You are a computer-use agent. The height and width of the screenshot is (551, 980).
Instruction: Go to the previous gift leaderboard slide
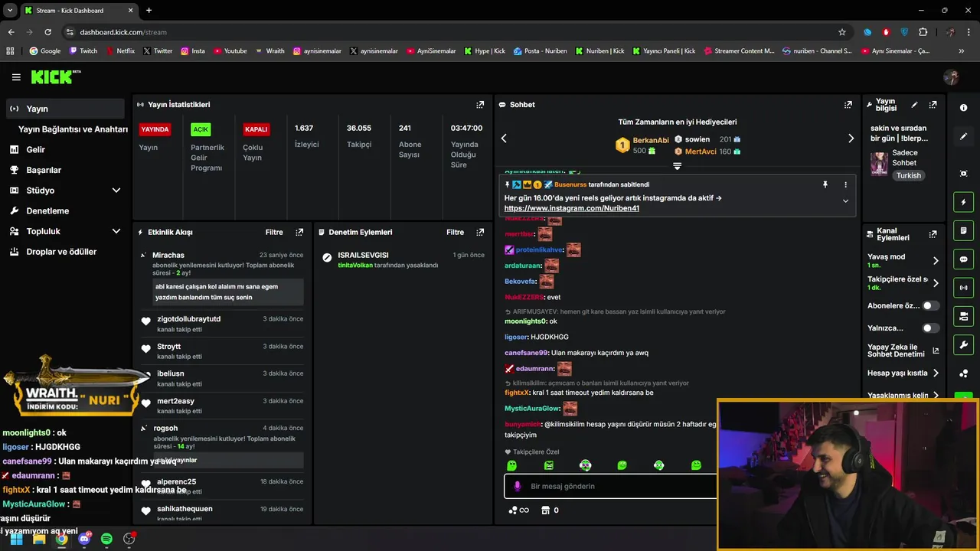point(504,139)
